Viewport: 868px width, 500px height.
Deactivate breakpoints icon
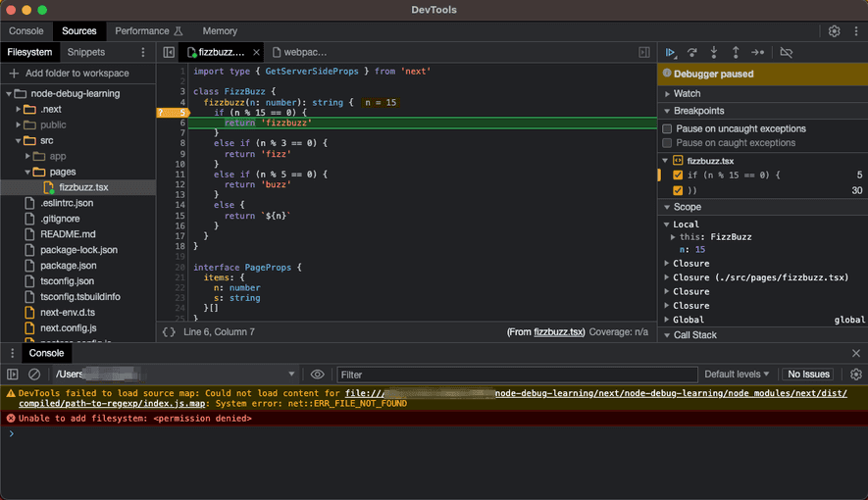pyautogui.click(x=786, y=52)
